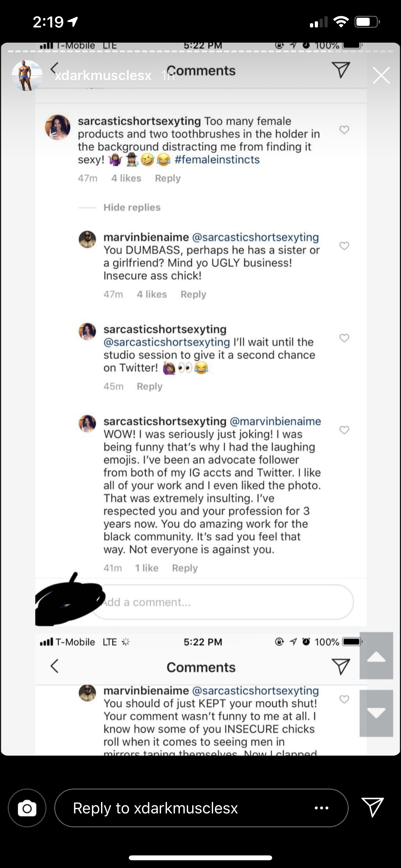Like the 'studio session' reply heart
The width and height of the screenshot is (401, 868).
[344, 338]
